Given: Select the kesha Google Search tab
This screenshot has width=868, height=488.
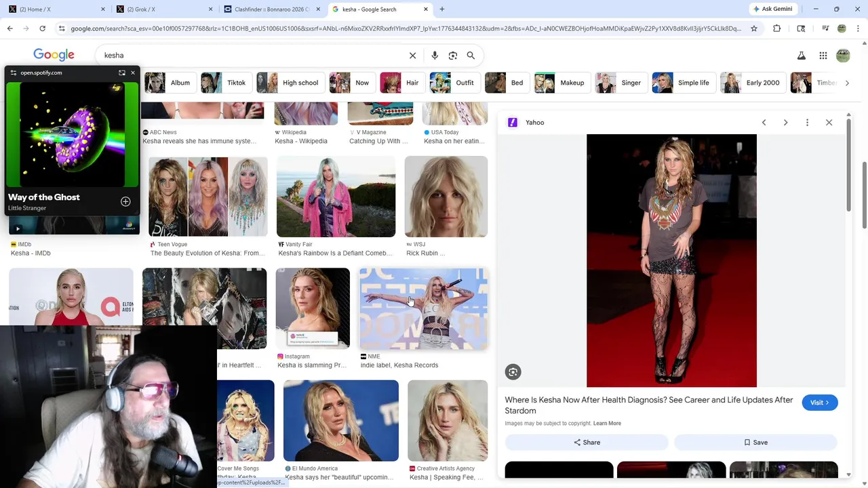Looking at the screenshot, I should tap(380, 9).
